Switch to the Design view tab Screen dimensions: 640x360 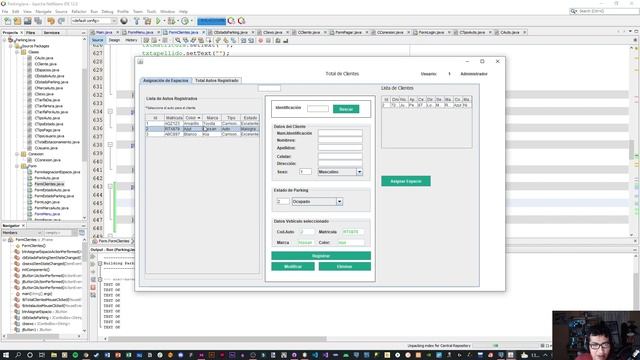point(114,40)
